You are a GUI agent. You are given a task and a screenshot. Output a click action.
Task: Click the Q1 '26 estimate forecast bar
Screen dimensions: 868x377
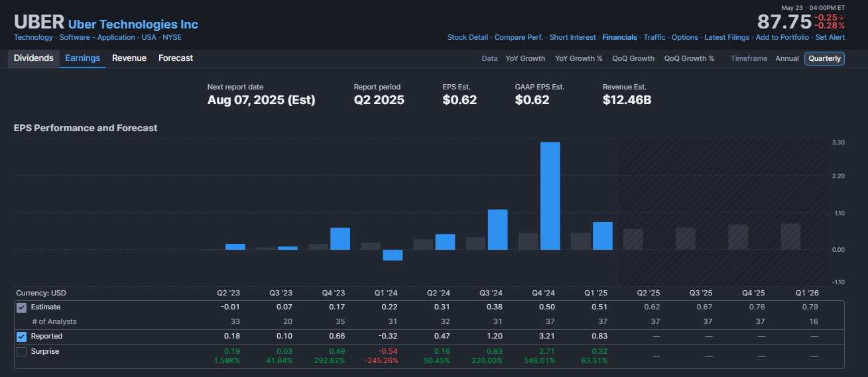click(x=790, y=237)
